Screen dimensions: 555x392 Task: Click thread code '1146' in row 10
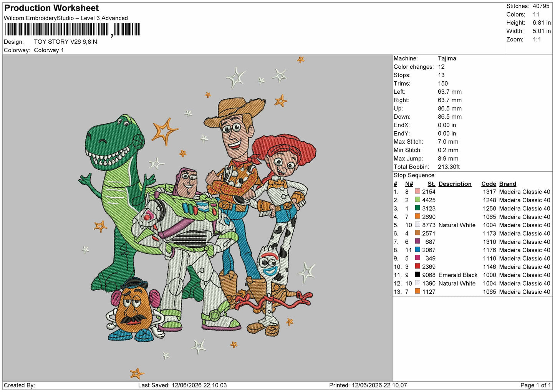tap(490, 267)
